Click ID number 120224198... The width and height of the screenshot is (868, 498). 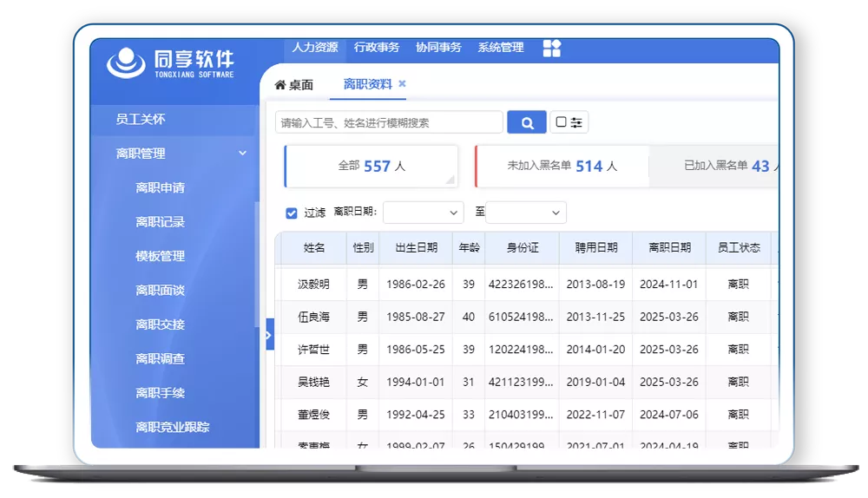(x=521, y=350)
